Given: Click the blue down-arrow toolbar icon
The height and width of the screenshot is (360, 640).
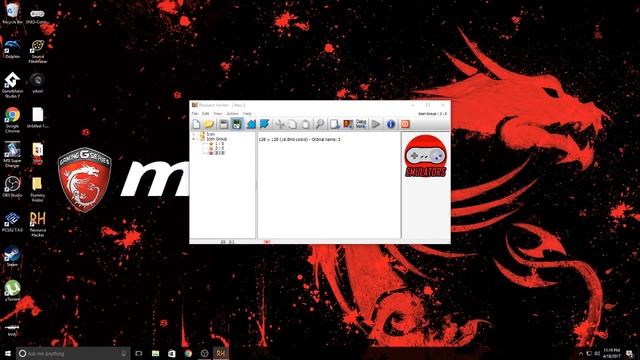Looking at the screenshot, I should coord(264,124).
